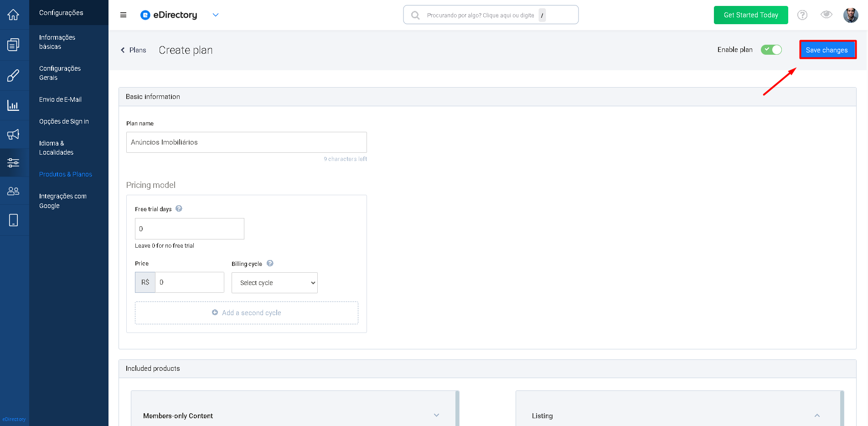868x426 pixels.
Task: Open the megaphone promotions sidebar icon
Action: [x=13, y=134]
